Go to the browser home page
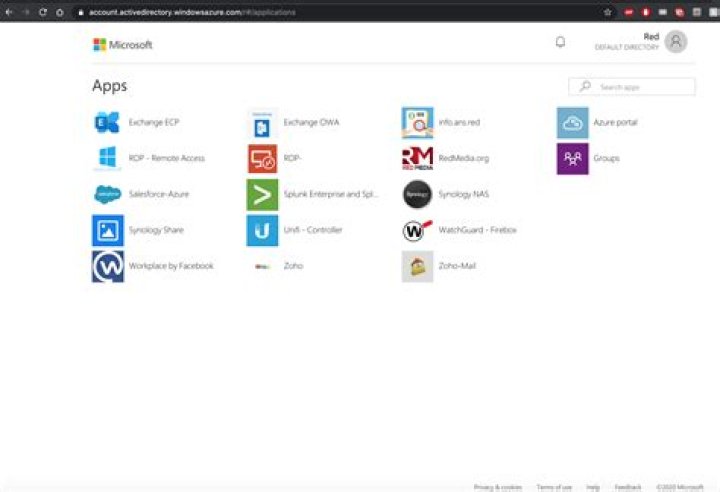Screen dimensions: 720x492 60,12
